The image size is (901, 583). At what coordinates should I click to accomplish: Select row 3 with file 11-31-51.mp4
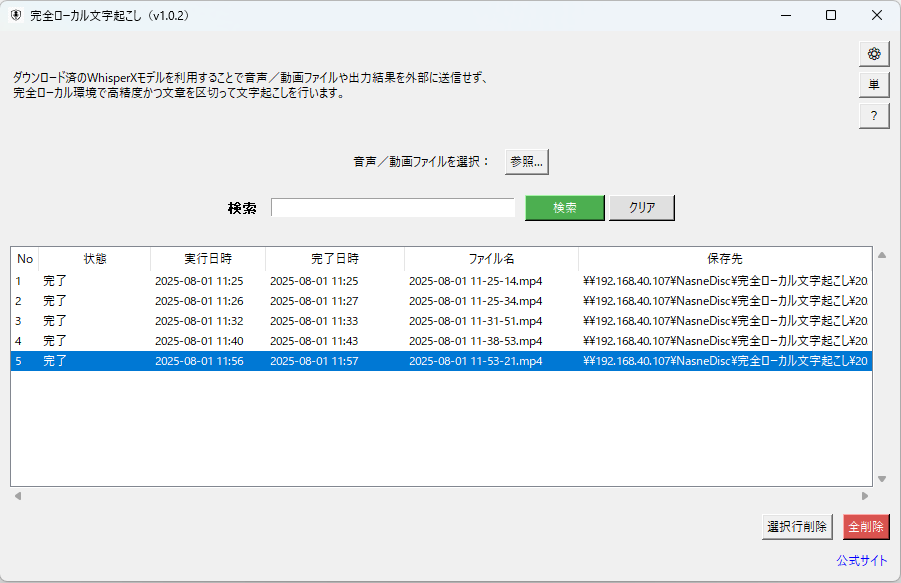click(475, 321)
